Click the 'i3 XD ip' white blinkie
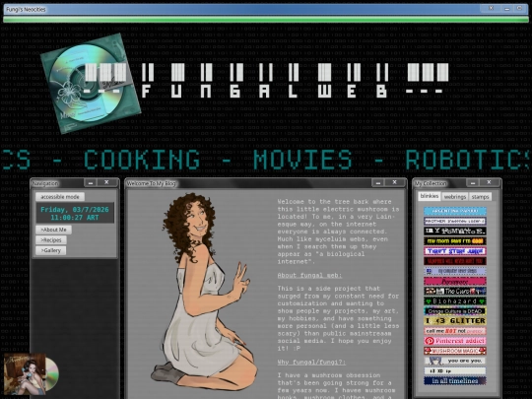This screenshot has width=532, height=399. click(455, 370)
